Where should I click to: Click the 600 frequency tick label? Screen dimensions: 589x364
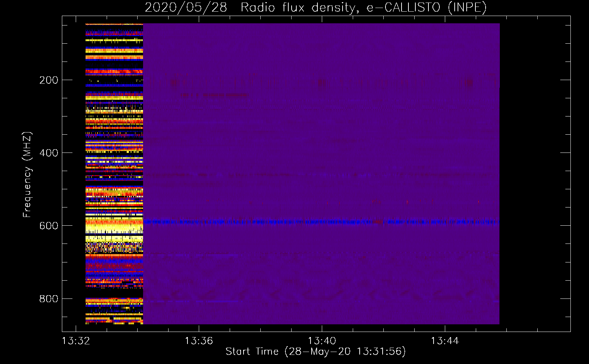49,226
